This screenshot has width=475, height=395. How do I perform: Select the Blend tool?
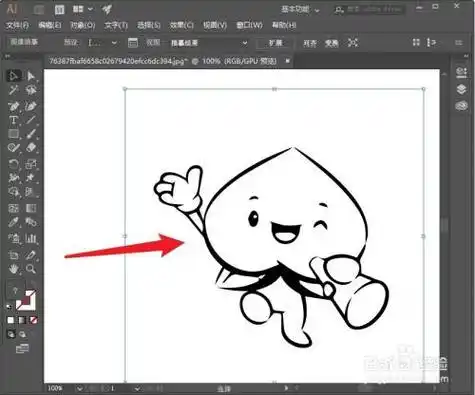point(31,222)
